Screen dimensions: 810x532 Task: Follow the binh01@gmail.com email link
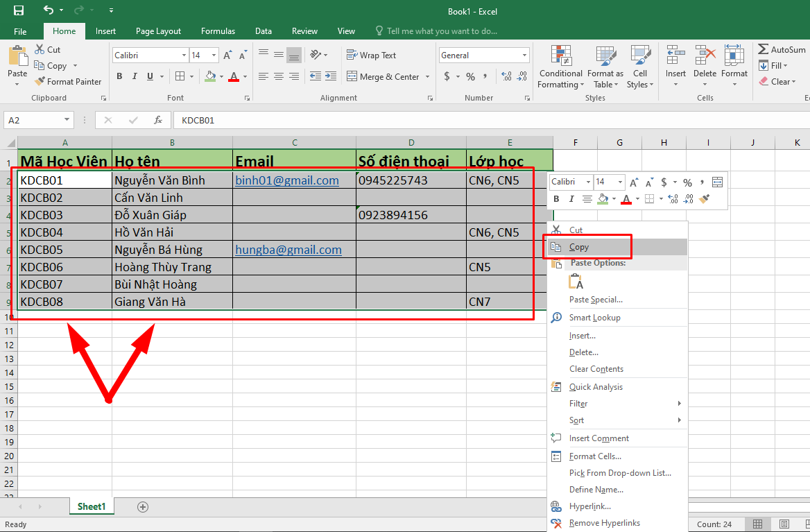click(286, 180)
